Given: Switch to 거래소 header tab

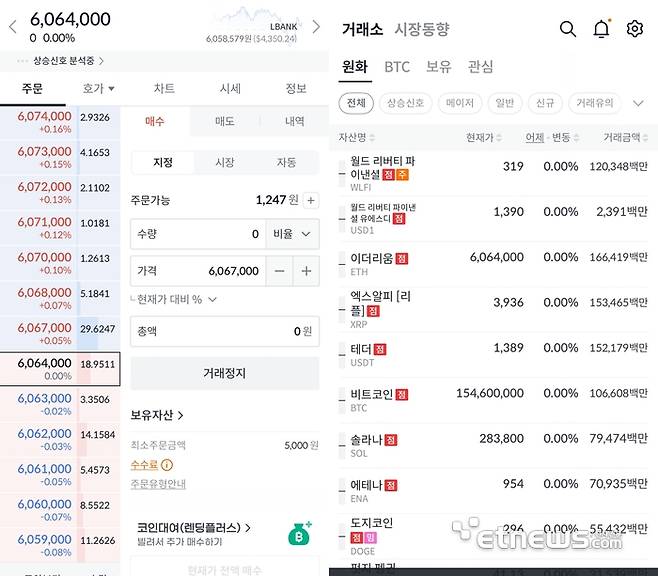Looking at the screenshot, I should pyautogui.click(x=363, y=29).
